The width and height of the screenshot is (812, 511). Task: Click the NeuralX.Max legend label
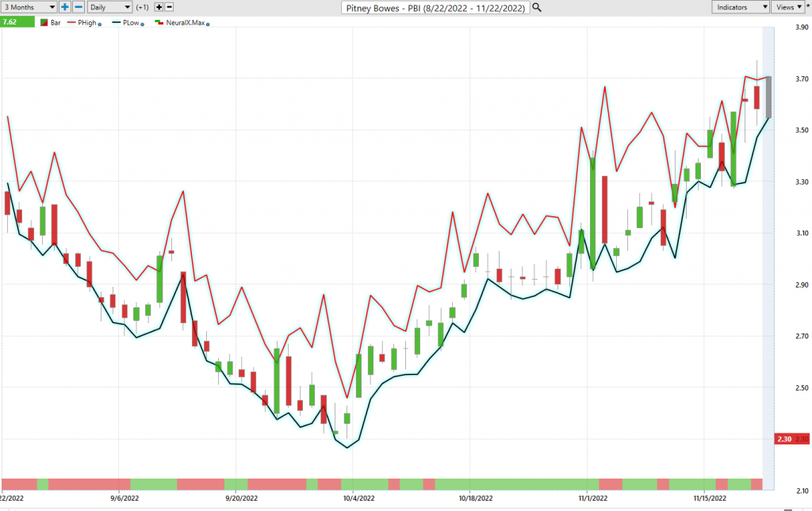(186, 23)
